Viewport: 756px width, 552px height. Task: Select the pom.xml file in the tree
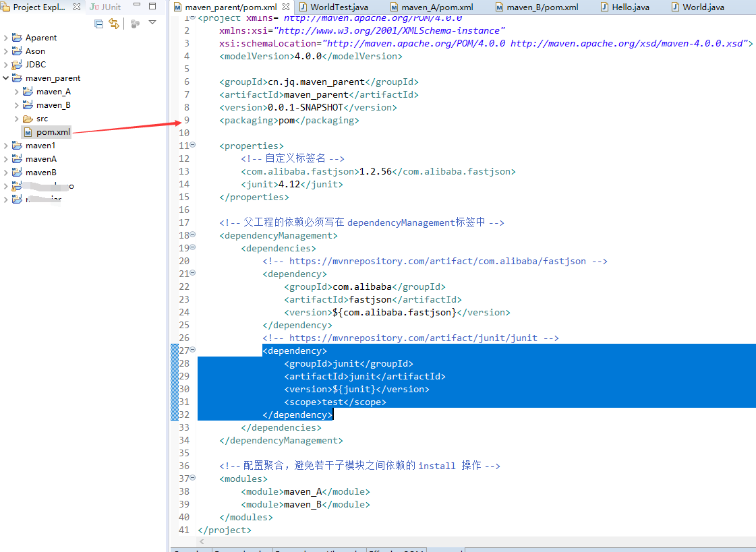[x=53, y=132]
